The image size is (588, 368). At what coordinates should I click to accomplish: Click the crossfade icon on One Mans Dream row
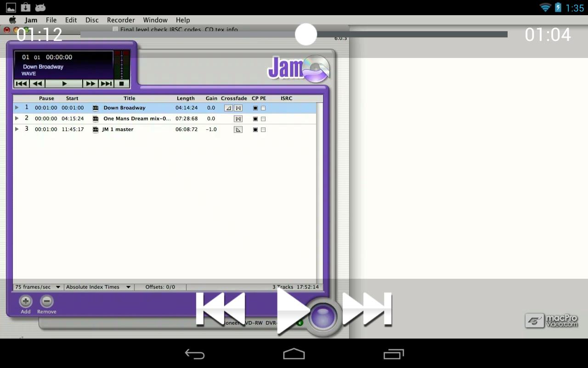pos(238,119)
